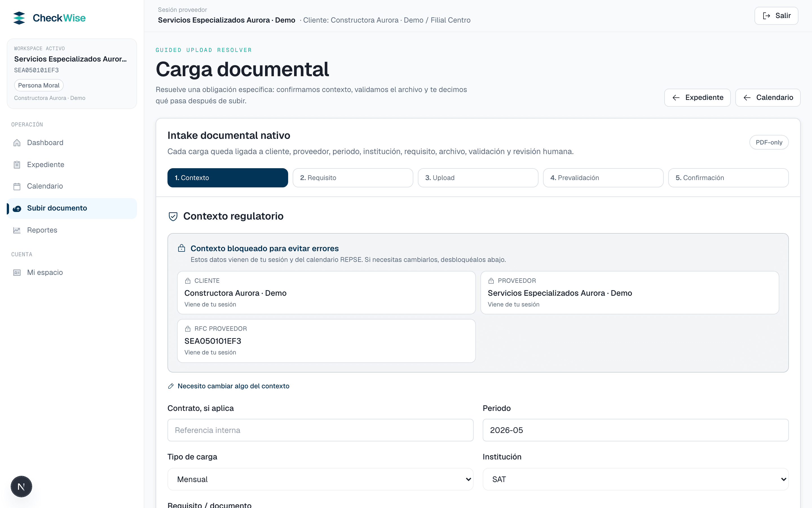Open Dashboard from the sidebar
The image size is (812, 508).
pyautogui.click(x=72, y=143)
